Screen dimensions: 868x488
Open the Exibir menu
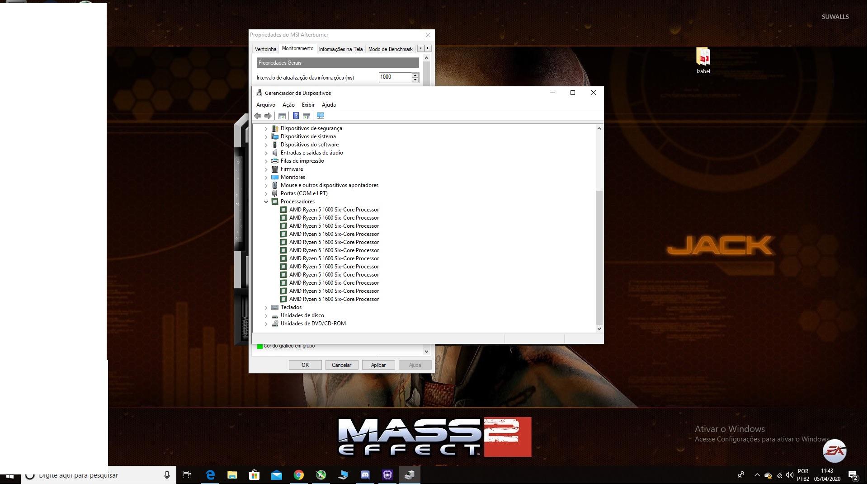pos(308,105)
